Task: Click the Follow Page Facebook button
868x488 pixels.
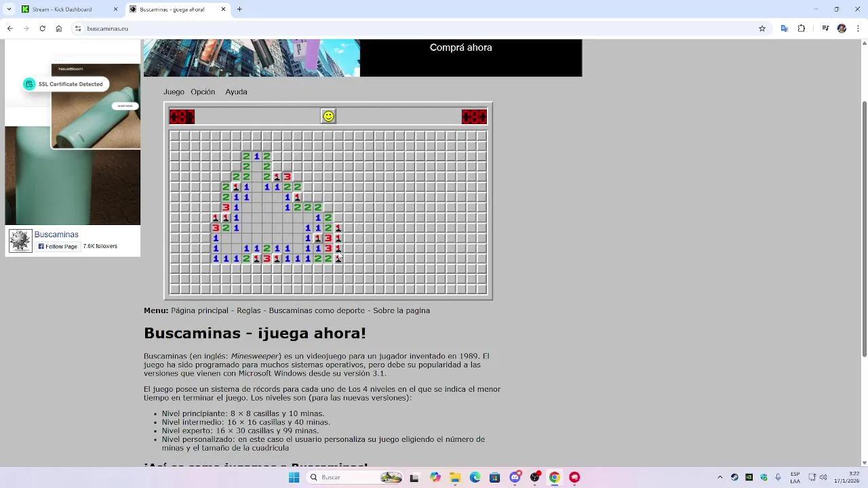Action: point(58,247)
